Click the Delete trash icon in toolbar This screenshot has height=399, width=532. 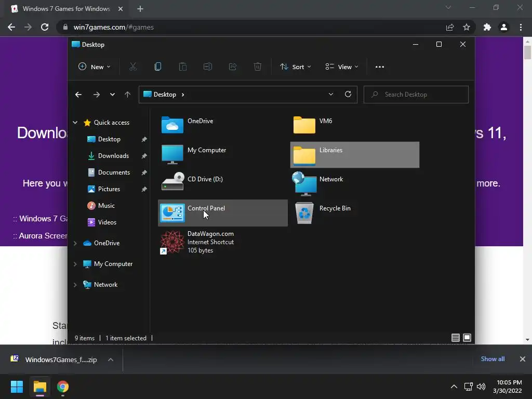(258, 67)
